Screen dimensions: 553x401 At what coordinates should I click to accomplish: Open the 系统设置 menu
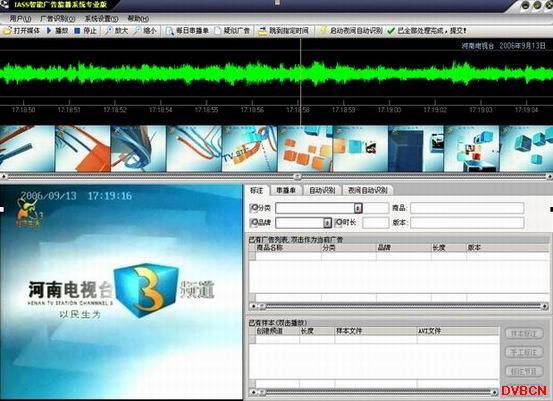tap(101, 18)
